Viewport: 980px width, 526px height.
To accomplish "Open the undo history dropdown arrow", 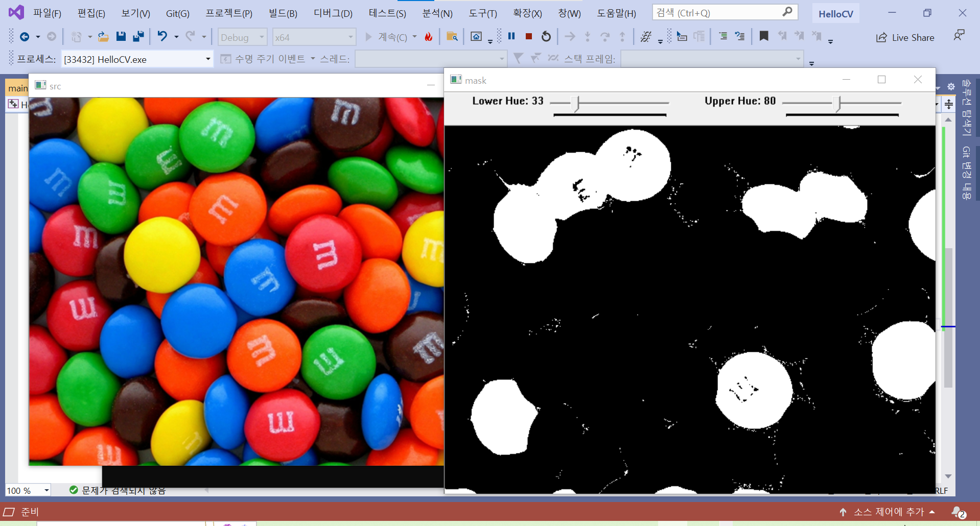I will (x=176, y=37).
